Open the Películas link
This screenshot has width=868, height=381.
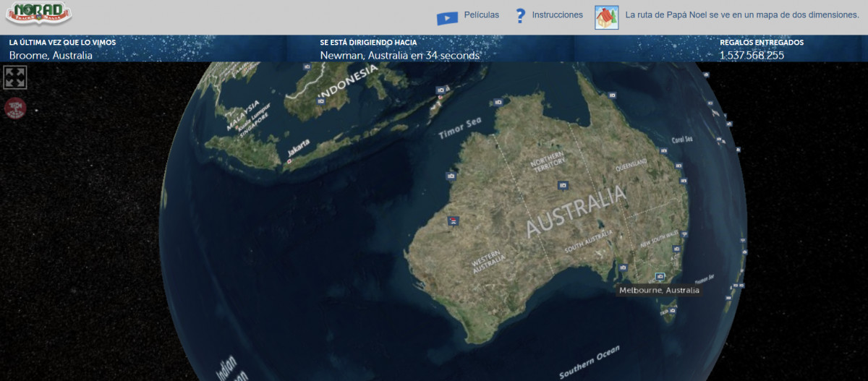pos(481,15)
